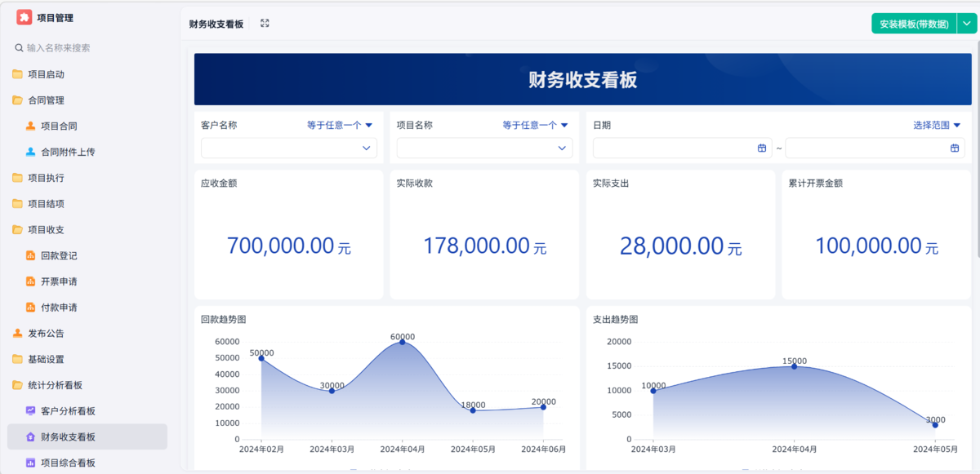Open the 选择范围 date filter dropdown

tap(937, 126)
